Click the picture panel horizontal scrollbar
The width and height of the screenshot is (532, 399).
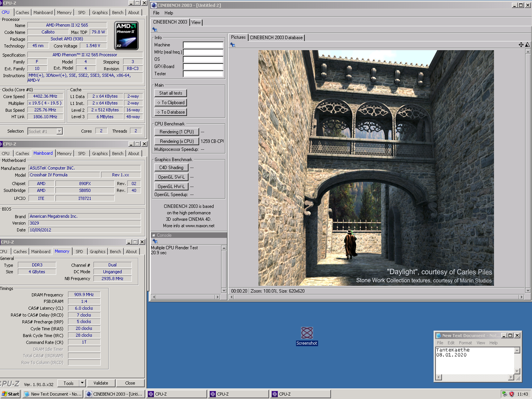[377, 297]
